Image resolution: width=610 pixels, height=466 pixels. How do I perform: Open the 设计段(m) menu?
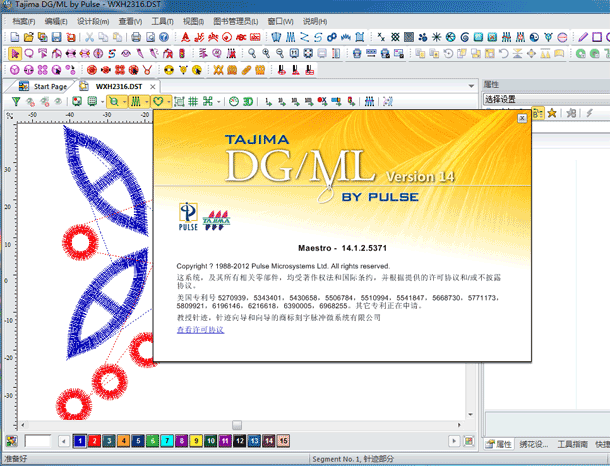click(93, 21)
